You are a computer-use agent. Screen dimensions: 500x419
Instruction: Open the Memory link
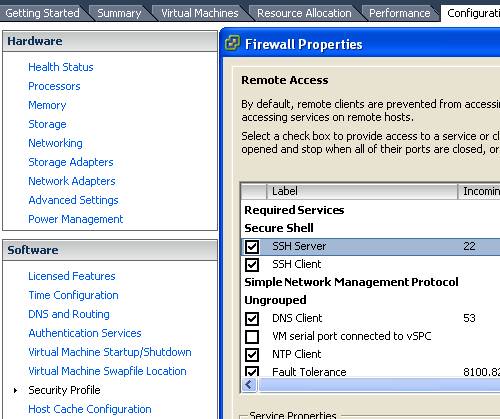[x=47, y=105]
